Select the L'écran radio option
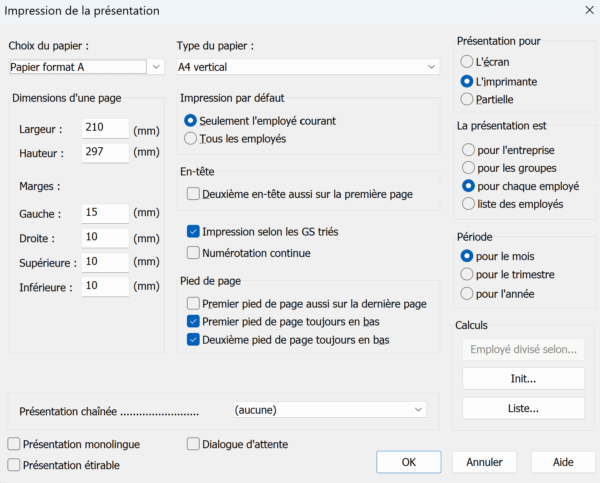The width and height of the screenshot is (600, 483). [x=467, y=61]
